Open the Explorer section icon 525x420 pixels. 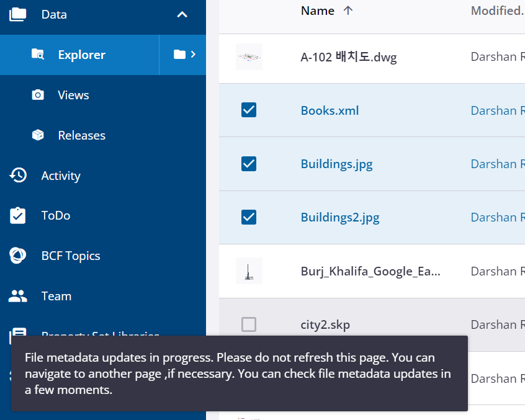pyautogui.click(x=37, y=55)
